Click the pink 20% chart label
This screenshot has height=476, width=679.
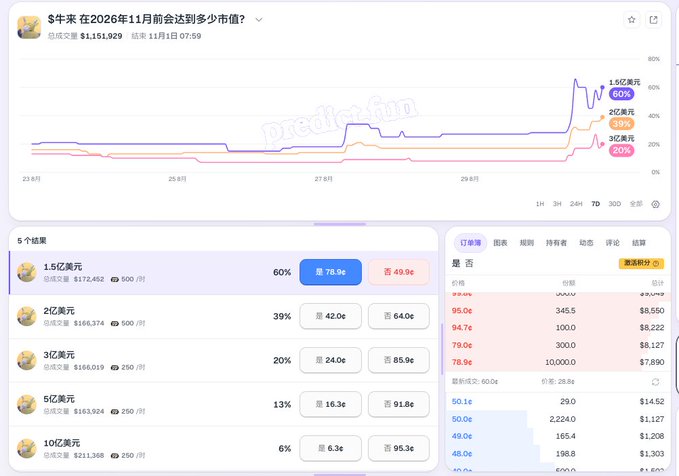pyautogui.click(x=621, y=150)
